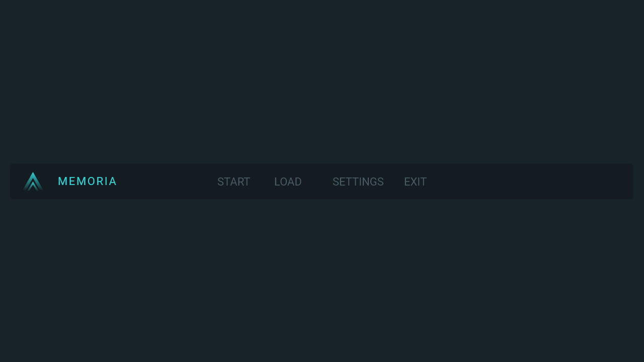
Task: Click empty area of dark navigation bar
Action: pos(528,182)
